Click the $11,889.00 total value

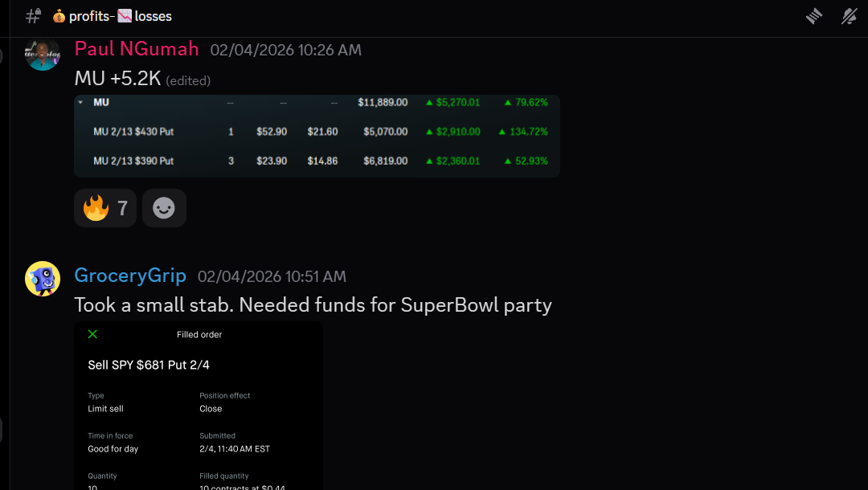point(383,102)
